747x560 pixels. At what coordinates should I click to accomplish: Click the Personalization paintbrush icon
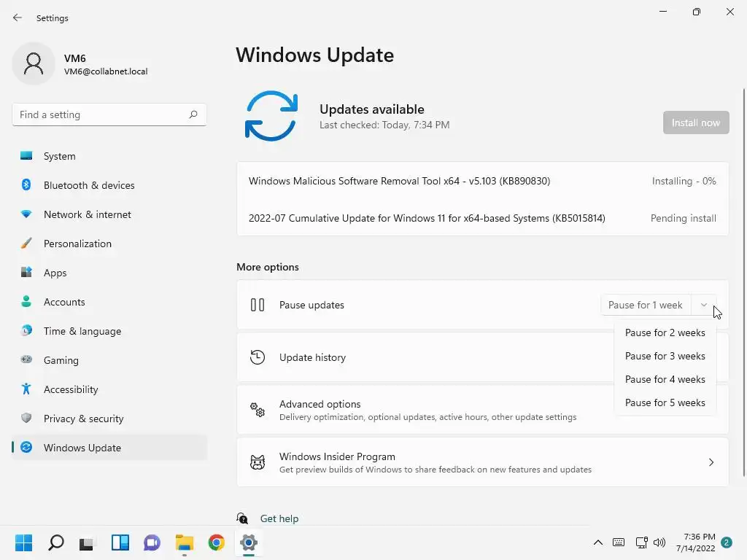pos(26,244)
